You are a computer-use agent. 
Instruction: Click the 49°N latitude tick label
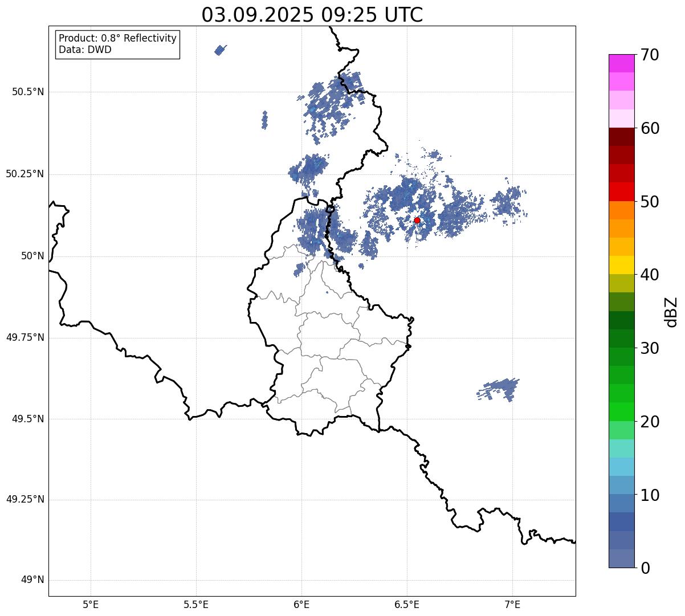[x=32, y=580]
